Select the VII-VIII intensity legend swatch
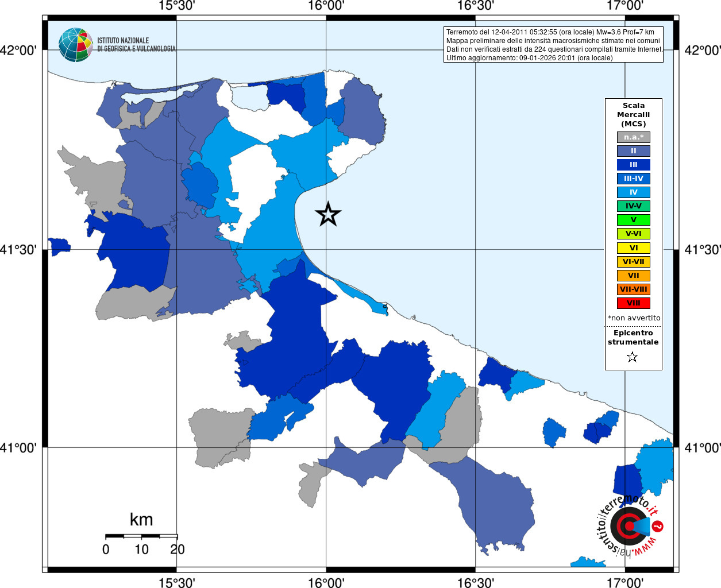This screenshot has height=588, width=721. coord(634,289)
